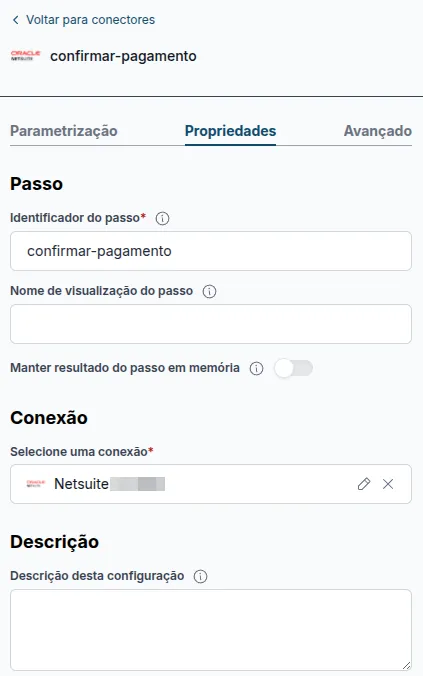Viewport: 423px width, 676px height.
Task: Grab the textarea resize handle corner
Action: coord(406,665)
